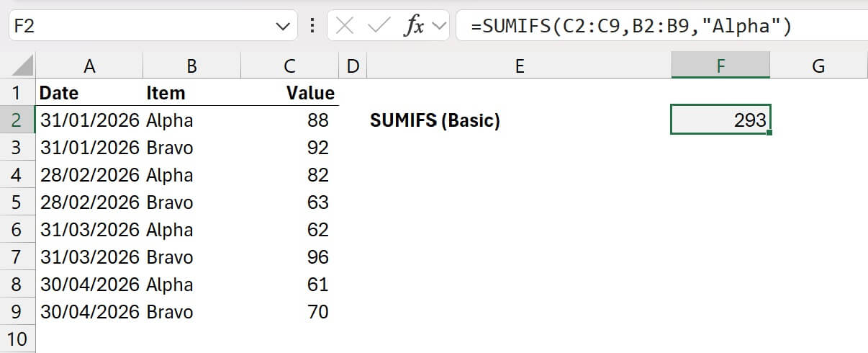Open the Insert Function fx dialog
The height and width of the screenshot is (353, 868).
(x=412, y=27)
